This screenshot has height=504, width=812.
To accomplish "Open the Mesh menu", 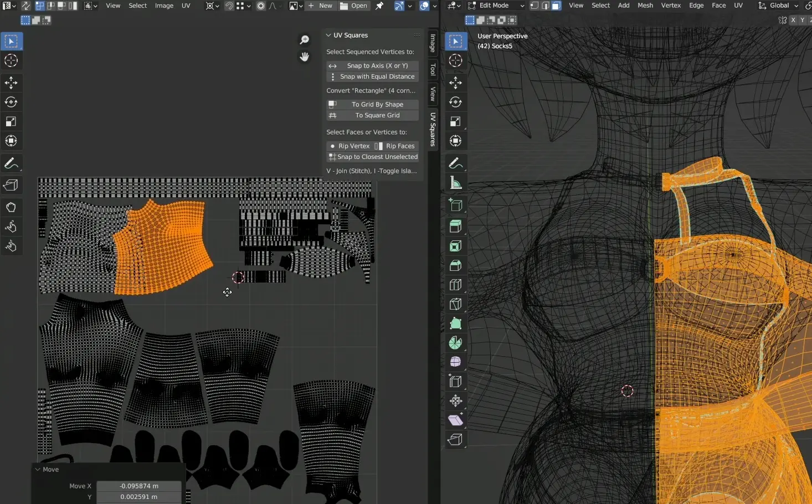I will pos(645,6).
